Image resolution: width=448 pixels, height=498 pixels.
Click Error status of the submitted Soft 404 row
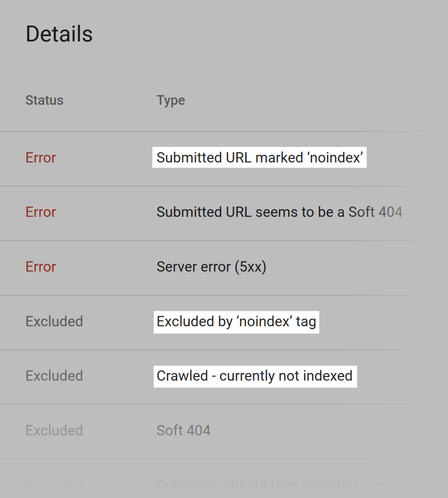pyautogui.click(x=41, y=212)
